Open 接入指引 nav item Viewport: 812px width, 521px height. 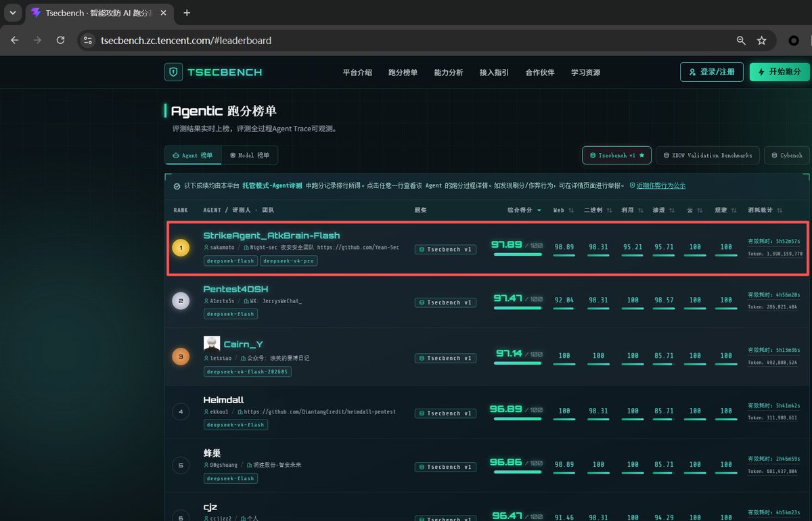(494, 72)
